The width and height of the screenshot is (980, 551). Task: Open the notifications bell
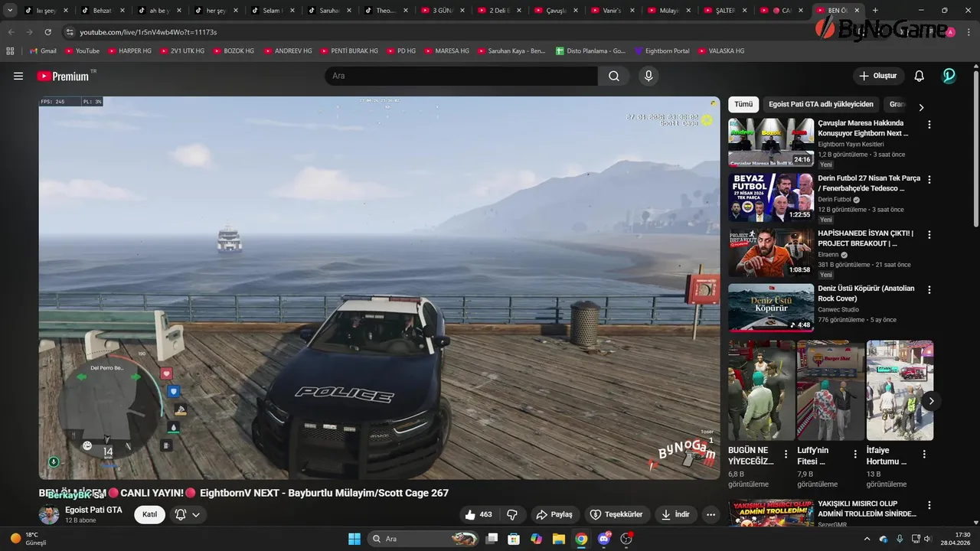pos(920,76)
